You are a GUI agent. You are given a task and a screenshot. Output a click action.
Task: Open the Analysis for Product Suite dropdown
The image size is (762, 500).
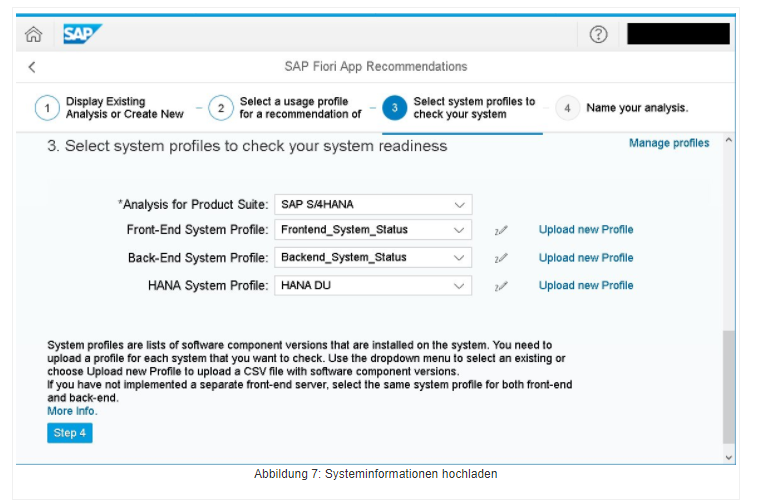click(459, 204)
